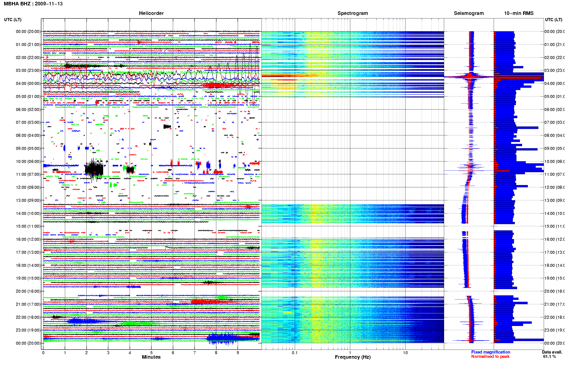Click left-axis label "23:00 (19:00)"

[28, 330]
